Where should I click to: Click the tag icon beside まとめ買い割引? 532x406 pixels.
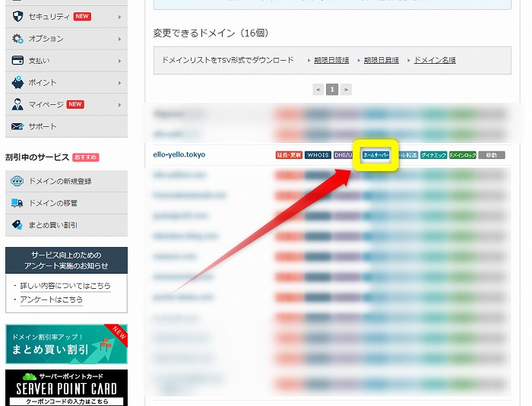point(17,225)
